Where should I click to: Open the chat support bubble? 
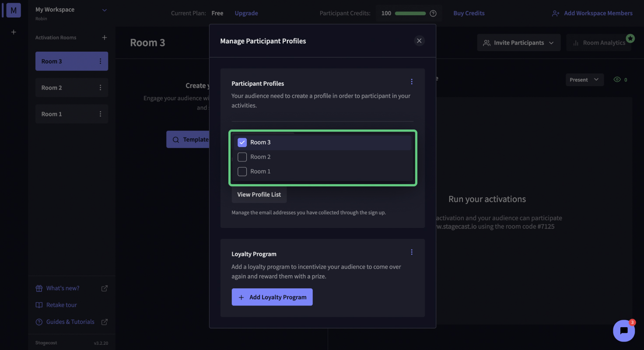pos(624,331)
